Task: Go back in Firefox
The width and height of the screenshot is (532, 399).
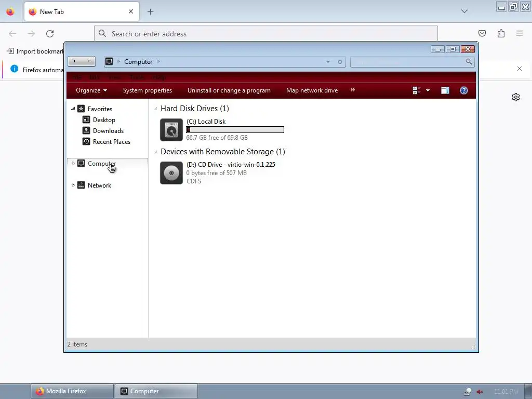Action: pyautogui.click(x=12, y=34)
